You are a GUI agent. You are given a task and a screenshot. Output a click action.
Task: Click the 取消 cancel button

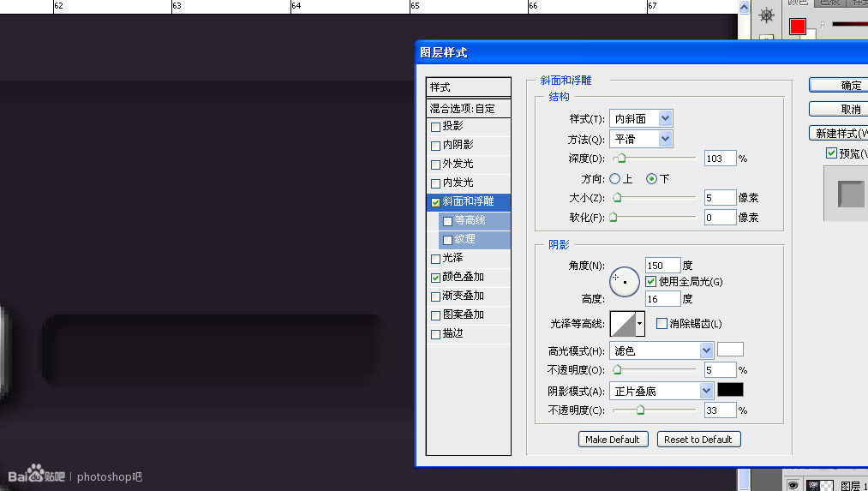839,109
